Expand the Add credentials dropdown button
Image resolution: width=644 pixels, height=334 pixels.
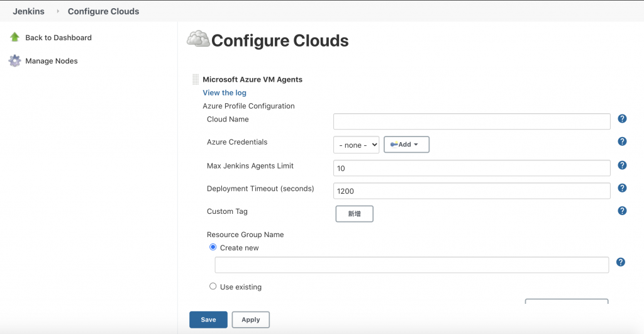[407, 145]
